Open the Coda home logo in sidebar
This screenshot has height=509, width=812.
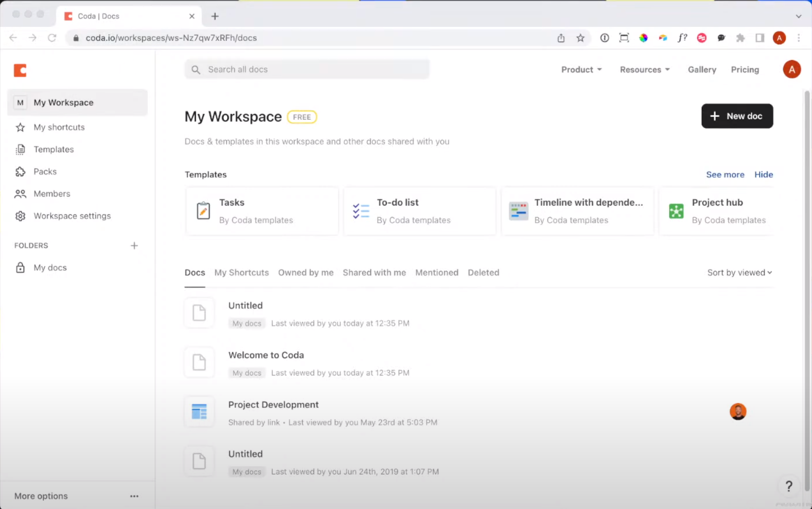click(20, 70)
